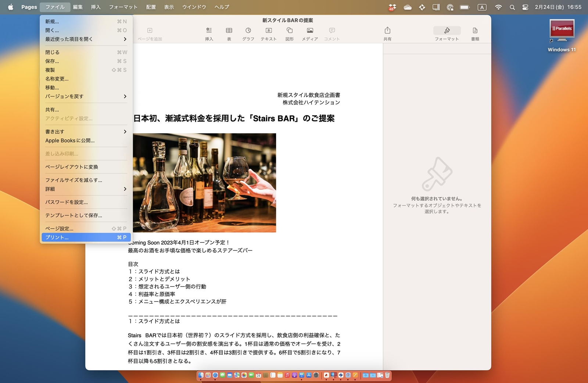
Task: Open the 図形 shapes picker
Action: (290, 33)
